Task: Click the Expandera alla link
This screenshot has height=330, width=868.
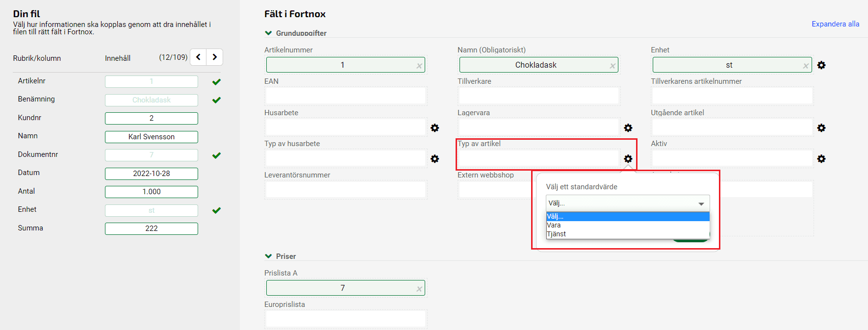Action: pos(836,24)
